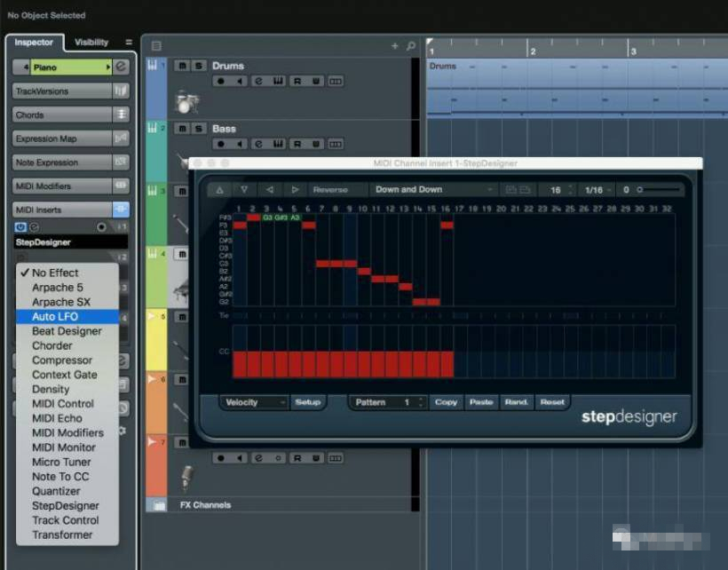
Task: Shift steps left in StepDesigner
Action: 270,189
